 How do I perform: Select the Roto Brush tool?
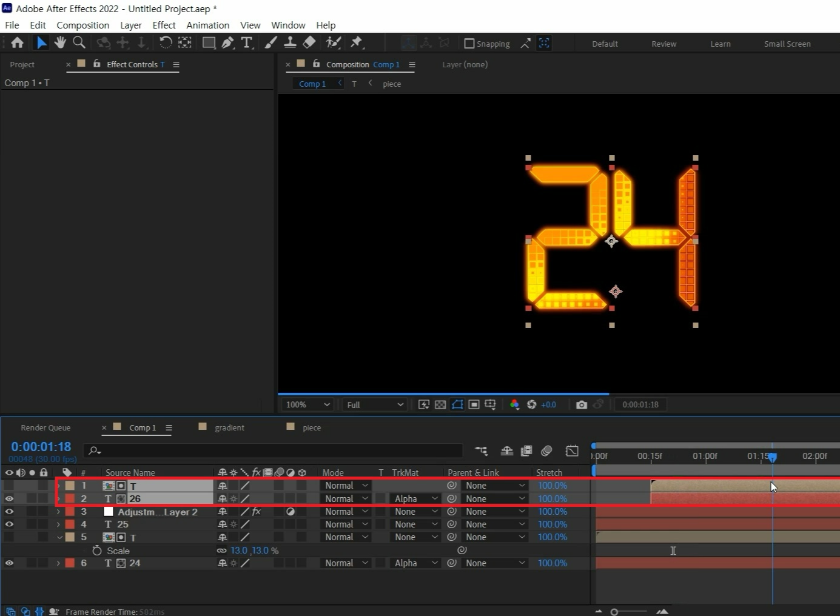click(333, 42)
